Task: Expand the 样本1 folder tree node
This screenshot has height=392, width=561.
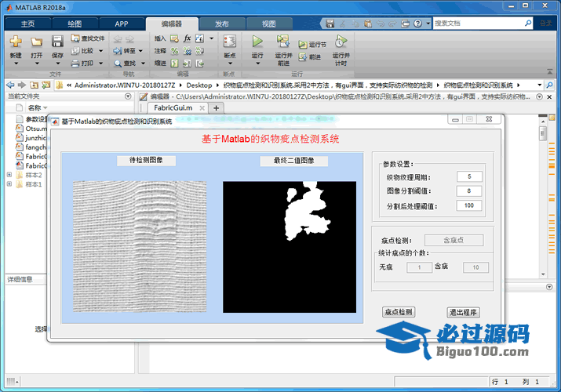Action: coord(9,184)
